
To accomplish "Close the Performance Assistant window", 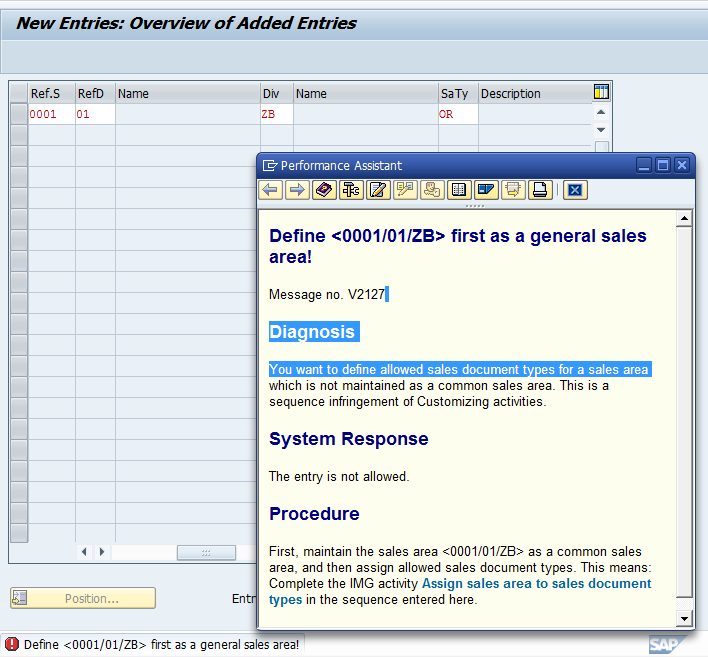I will [x=682, y=165].
